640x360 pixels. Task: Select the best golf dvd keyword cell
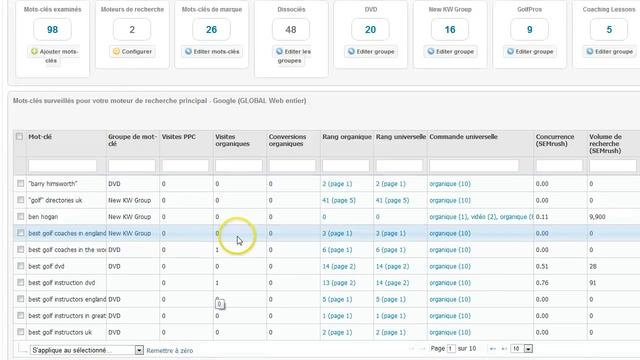(x=46, y=267)
